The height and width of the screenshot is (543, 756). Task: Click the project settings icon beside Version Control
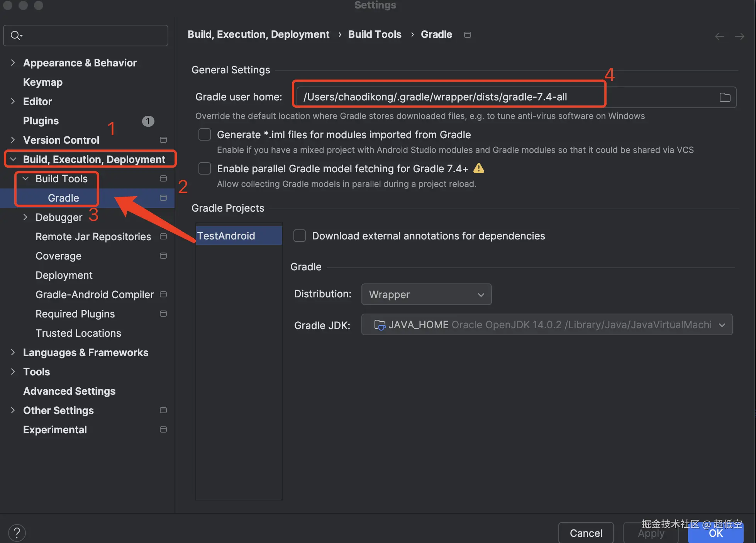(163, 140)
